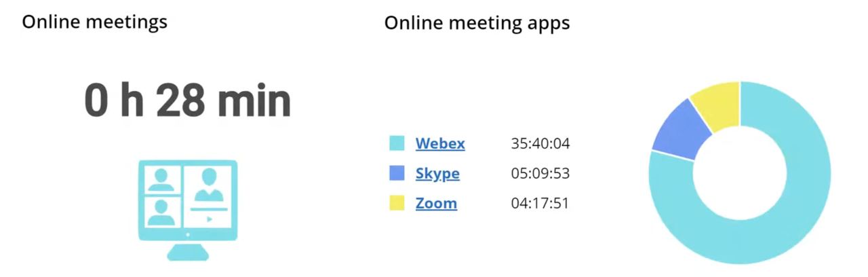Click the blue Skype legend swatch

click(397, 173)
